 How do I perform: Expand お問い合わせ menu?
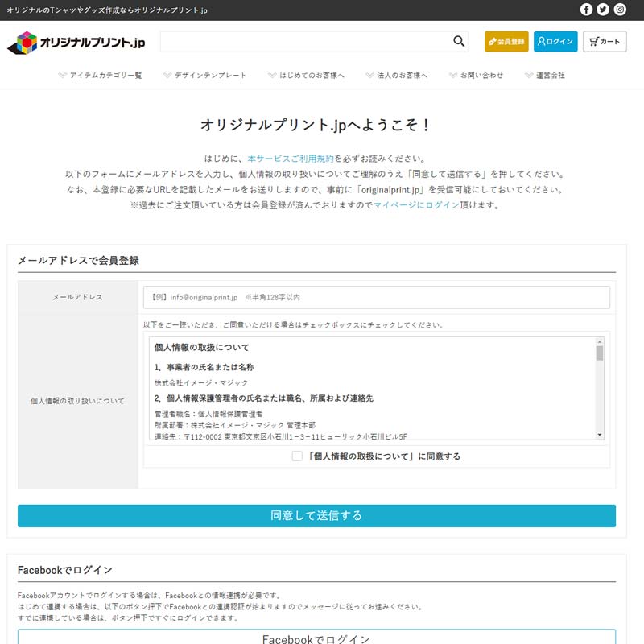coord(477,75)
